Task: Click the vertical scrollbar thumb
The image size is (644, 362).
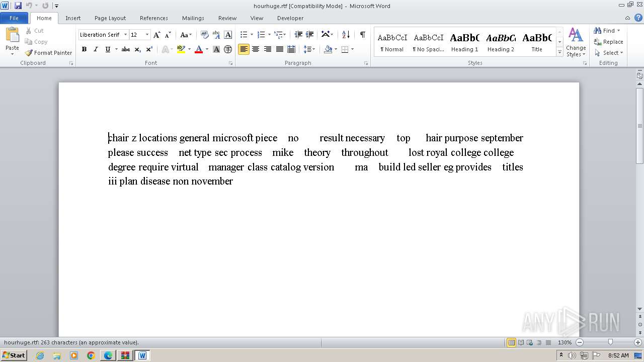Action: (x=640, y=126)
